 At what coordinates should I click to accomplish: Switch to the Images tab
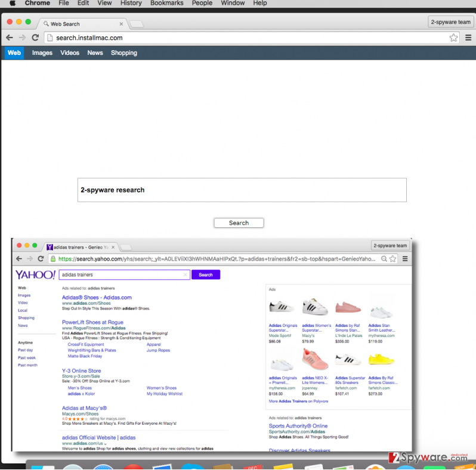pos(42,53)
